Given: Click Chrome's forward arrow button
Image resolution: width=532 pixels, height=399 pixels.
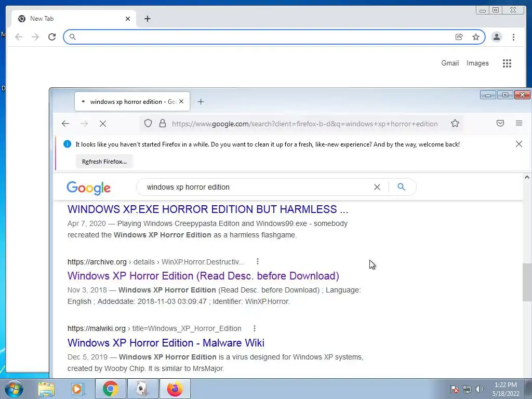Looking at the screenshot, I should [x=35, y=37].
